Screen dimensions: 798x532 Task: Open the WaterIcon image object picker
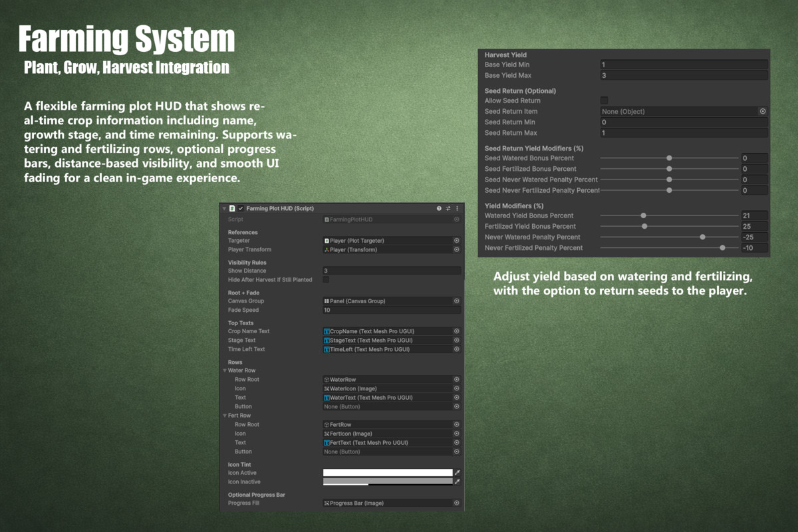pos(456,388)
